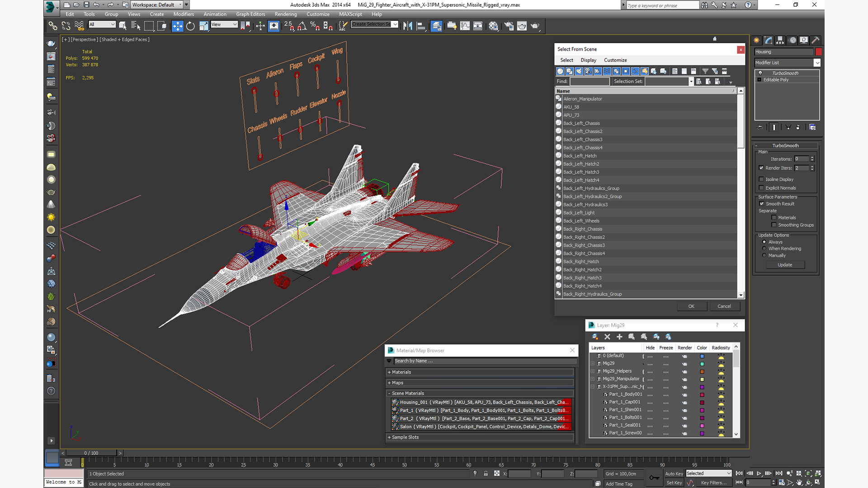Enable the Explicit Normals checkbox
This screenshot has height=488, width=868.
click(x=761, y=188)
